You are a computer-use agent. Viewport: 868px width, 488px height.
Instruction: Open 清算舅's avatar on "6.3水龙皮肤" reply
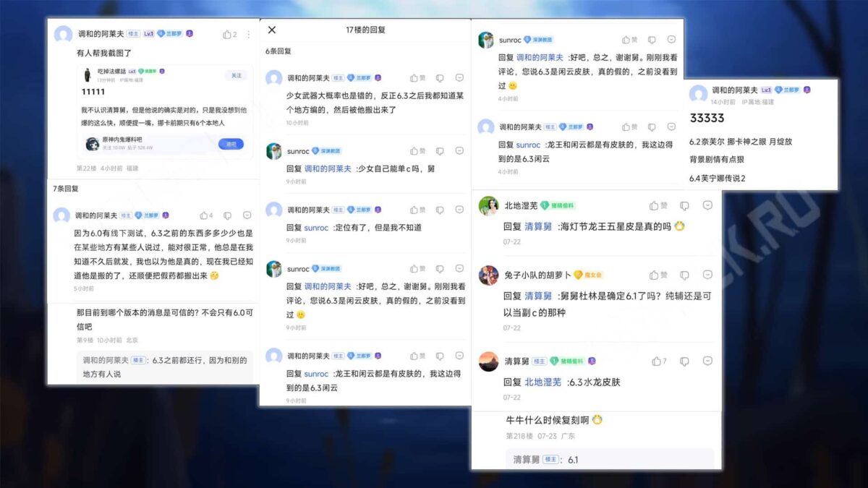(x=488, y=361)
